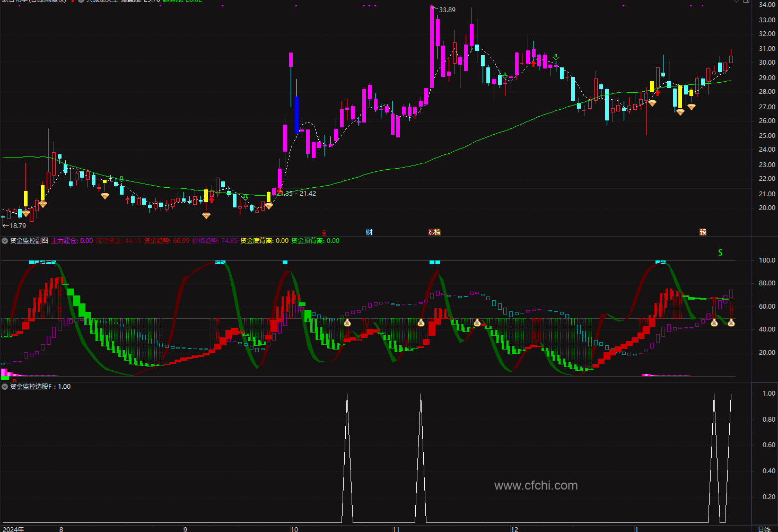The width and height of the screenshot is (778, 532).
Task: Select the 资金趋势: 66.99 indicator value
Action: tap(167, 241)
